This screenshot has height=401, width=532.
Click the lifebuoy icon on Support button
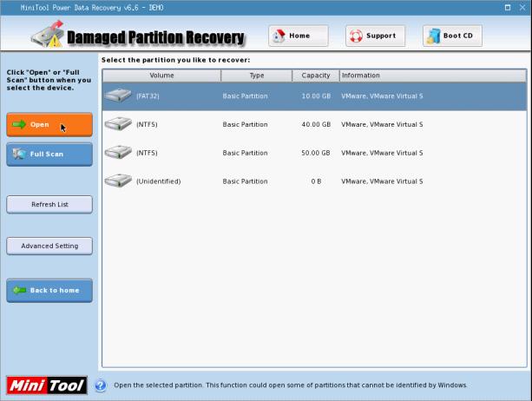pos(356,36)
